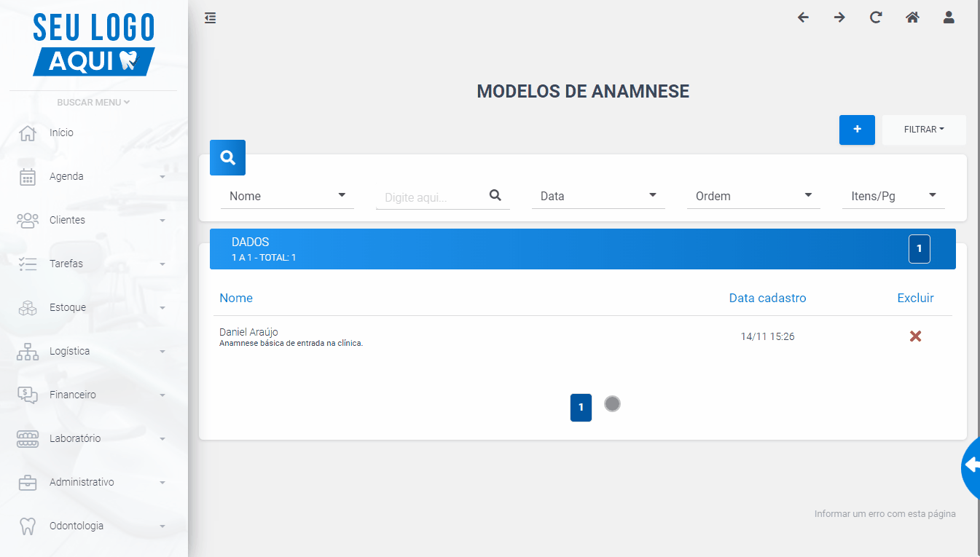The width and height of the screenshot is (980, 557).
Task: Click the Logística hierarchy icon
Action: point(28,351)
